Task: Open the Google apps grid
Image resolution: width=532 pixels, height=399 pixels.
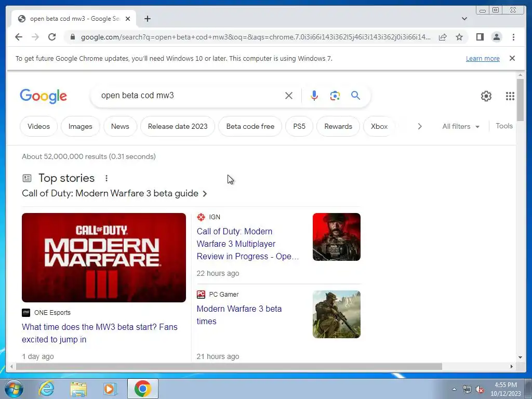Action: 510,96
